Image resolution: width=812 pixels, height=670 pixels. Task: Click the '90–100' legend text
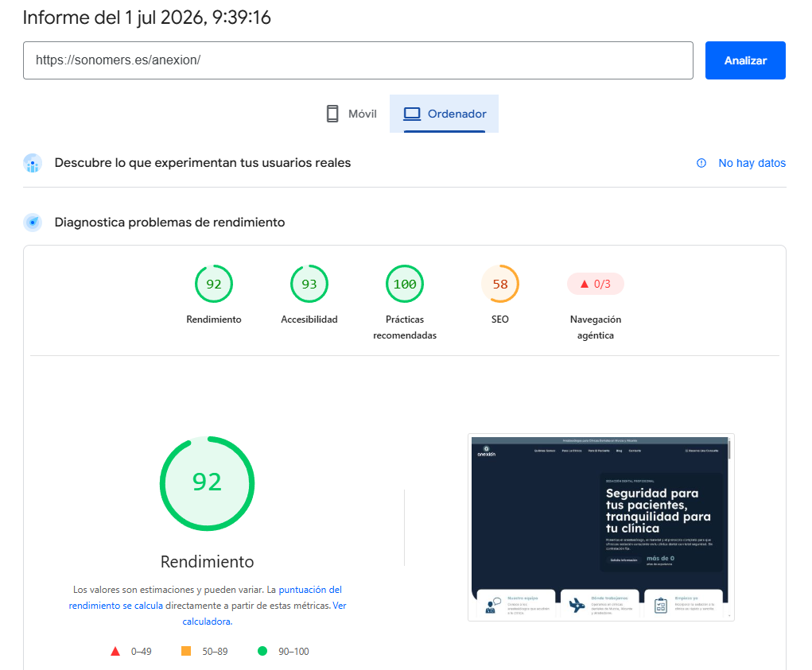pos(293,652)
